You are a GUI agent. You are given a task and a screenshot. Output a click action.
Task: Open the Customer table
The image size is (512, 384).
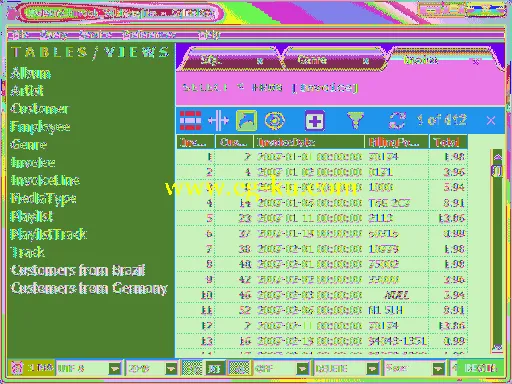tap(39, 109)
